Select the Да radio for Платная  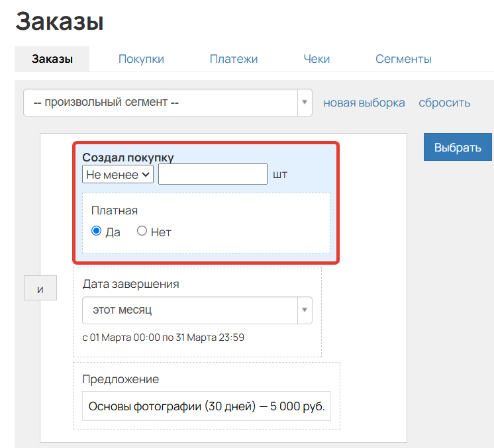(x=97, y=231)
